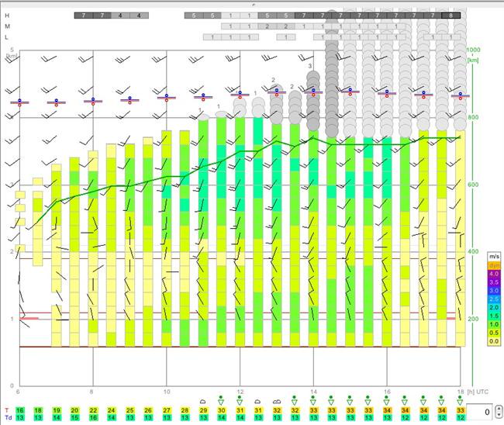Click the high cloud cover box showing 8

(451, 16)
